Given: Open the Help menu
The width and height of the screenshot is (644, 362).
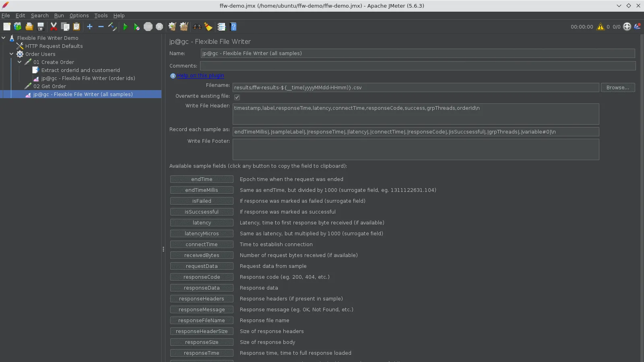Looking at the screenshot, I should [x=119, y=15].
